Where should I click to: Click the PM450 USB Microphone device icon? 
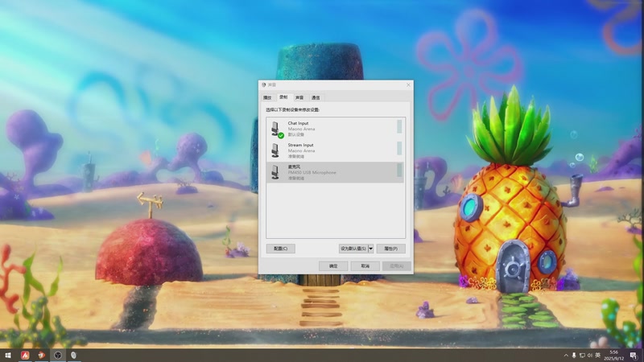coord(275,172)
